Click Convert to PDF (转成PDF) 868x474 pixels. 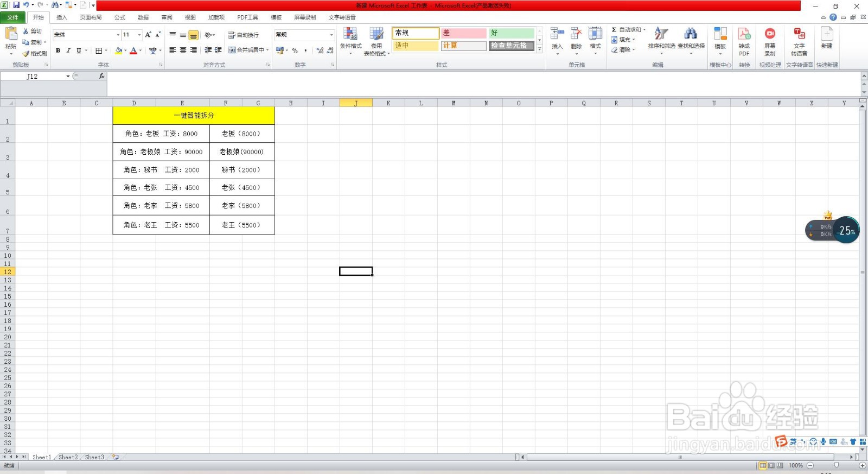click(744, 41)
